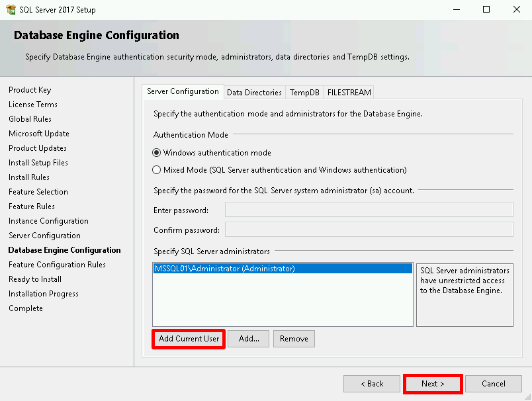Click the SQL Server Setup title bar icon

[10, 10]
